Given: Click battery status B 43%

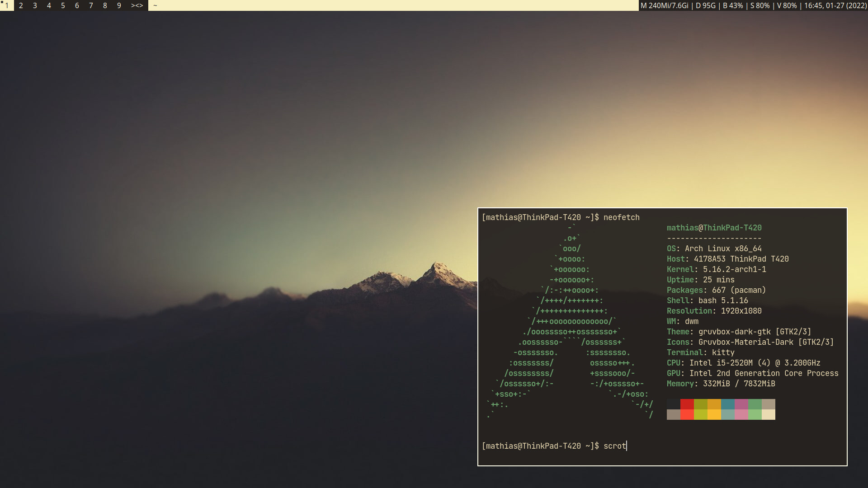Looking at the screenshot, I should point(733,5).
